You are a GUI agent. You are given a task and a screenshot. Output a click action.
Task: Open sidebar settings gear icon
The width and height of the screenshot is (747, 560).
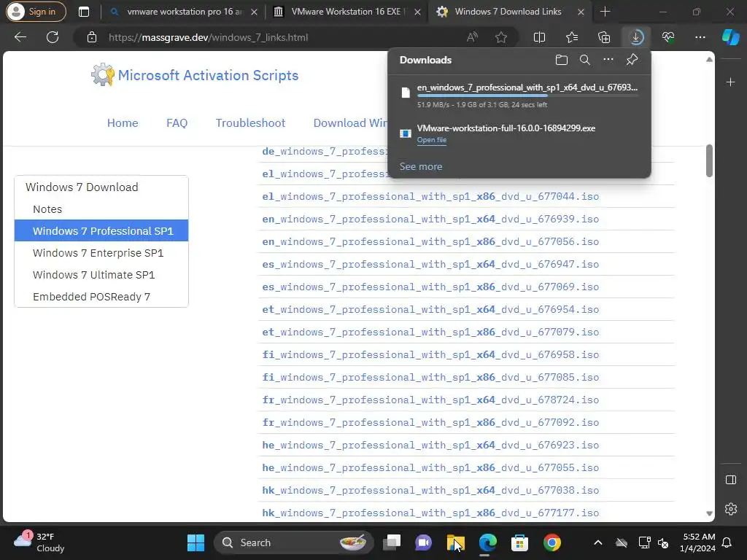pos(730,509)
